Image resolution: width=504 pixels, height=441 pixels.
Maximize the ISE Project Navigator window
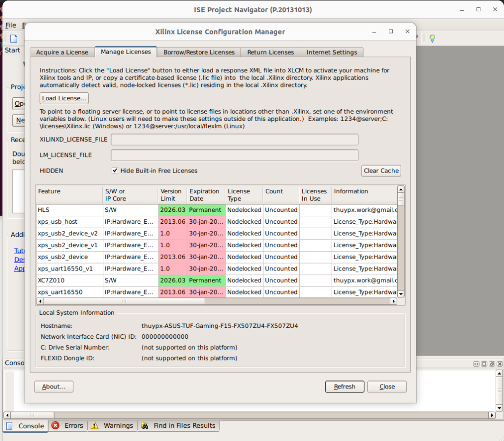click(478, 10)
